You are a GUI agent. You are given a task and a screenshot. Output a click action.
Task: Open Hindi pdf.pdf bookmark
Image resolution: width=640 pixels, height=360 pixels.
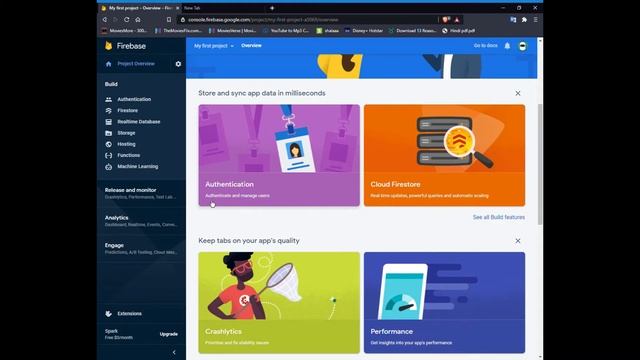[458, 31]
